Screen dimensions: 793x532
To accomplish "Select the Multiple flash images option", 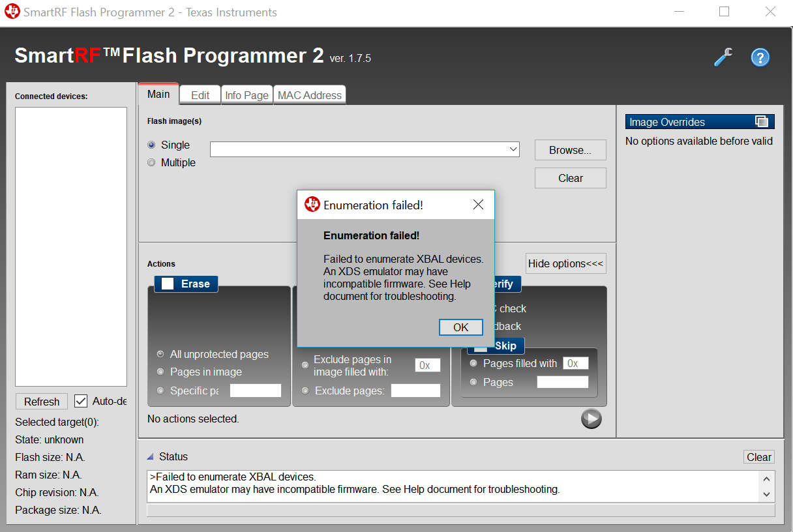I will point(151,162).
